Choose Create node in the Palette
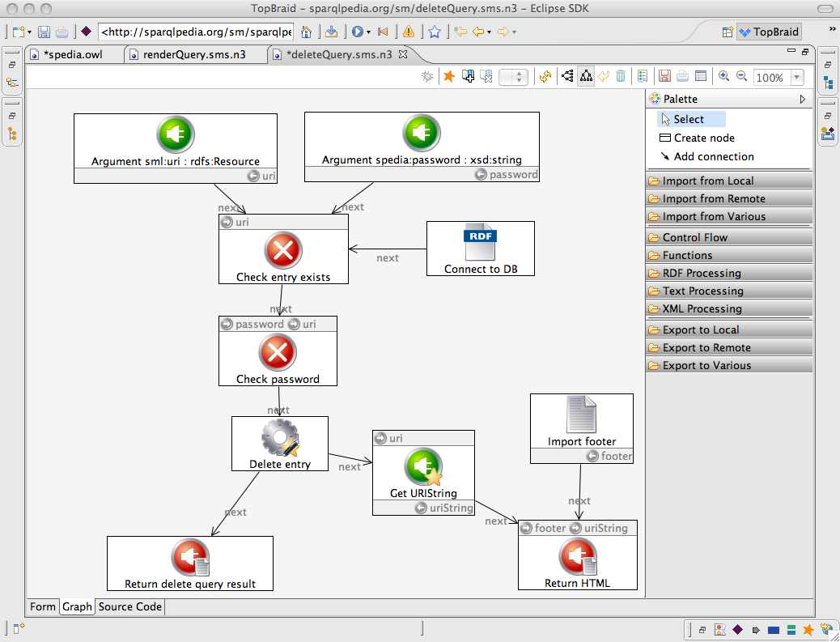This screenshot has width=840, height=642. 697,138
